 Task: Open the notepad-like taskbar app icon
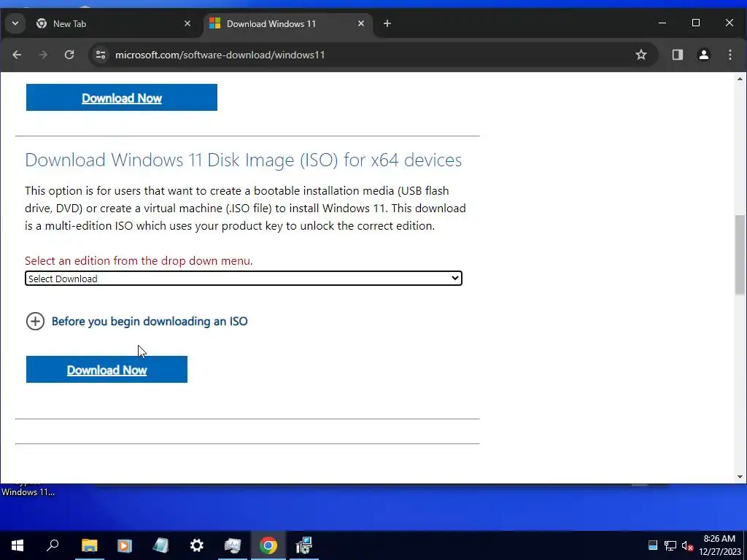[160, 545]
